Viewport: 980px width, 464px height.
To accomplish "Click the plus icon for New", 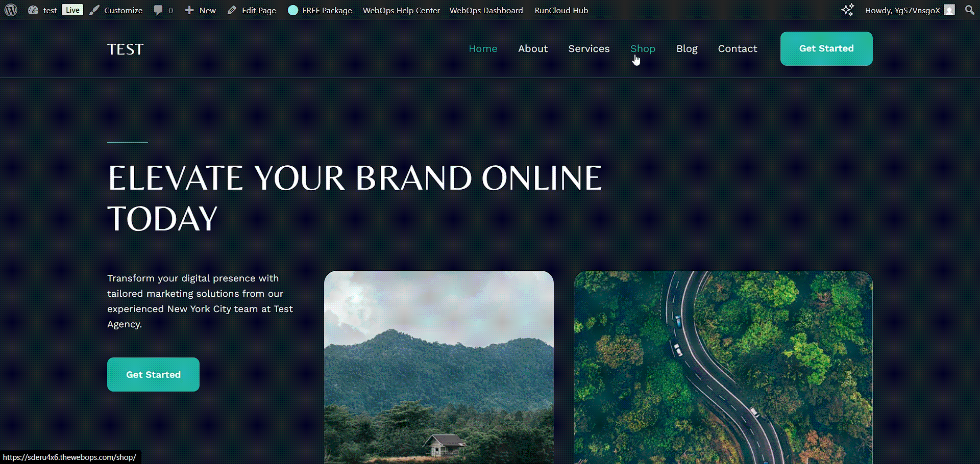I will point(189,10).
